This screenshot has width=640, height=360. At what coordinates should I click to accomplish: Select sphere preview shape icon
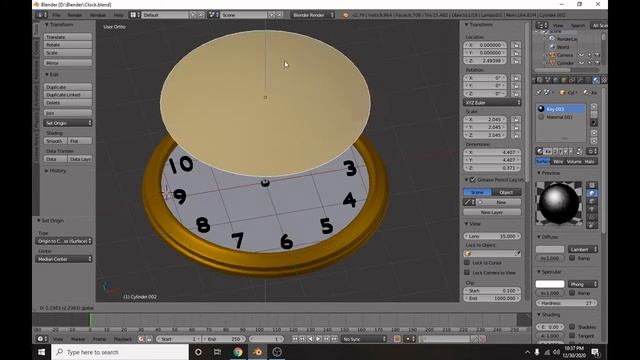(x=592, y=193)
